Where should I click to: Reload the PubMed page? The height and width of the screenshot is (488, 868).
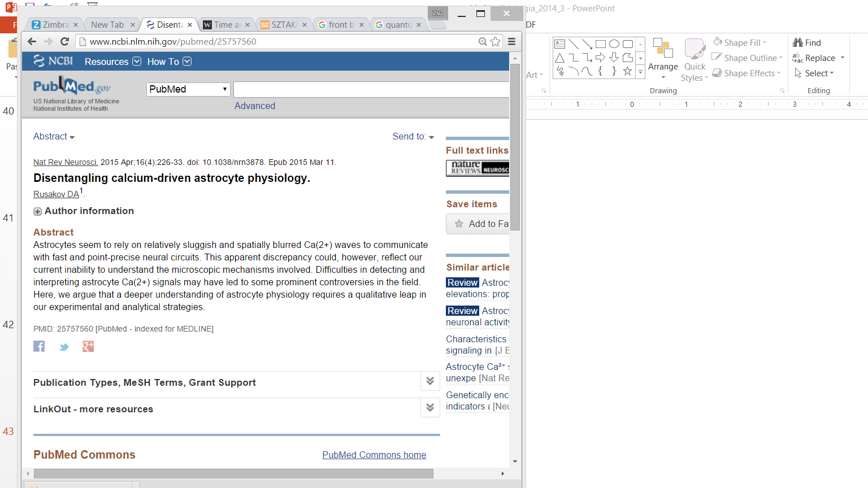tap(64, 41)
